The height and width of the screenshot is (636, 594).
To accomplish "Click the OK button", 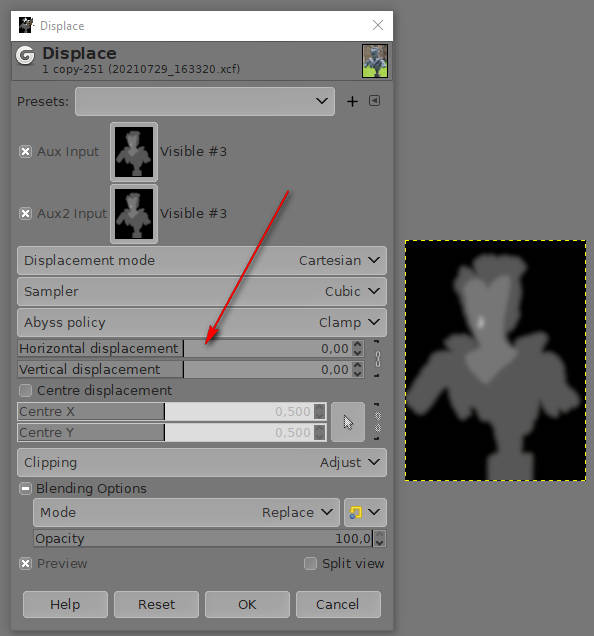I will tap(247, 604).
